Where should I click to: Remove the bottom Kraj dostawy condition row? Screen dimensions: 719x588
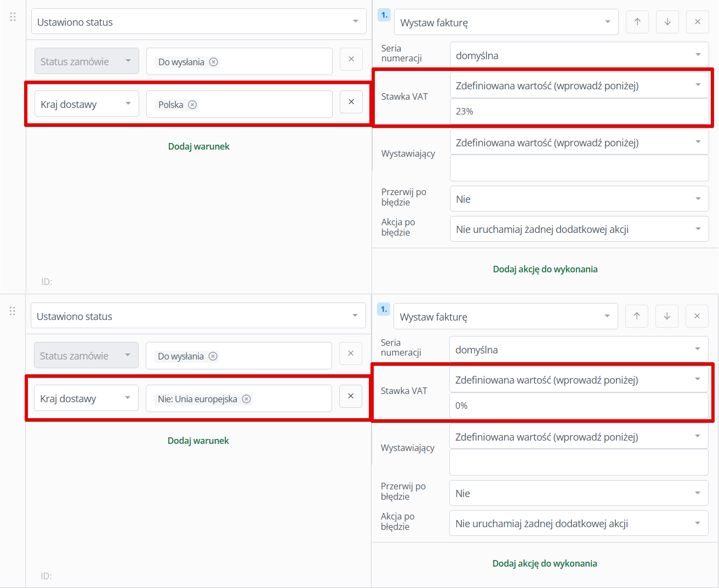pyautogui.click(x=351, y=396)
